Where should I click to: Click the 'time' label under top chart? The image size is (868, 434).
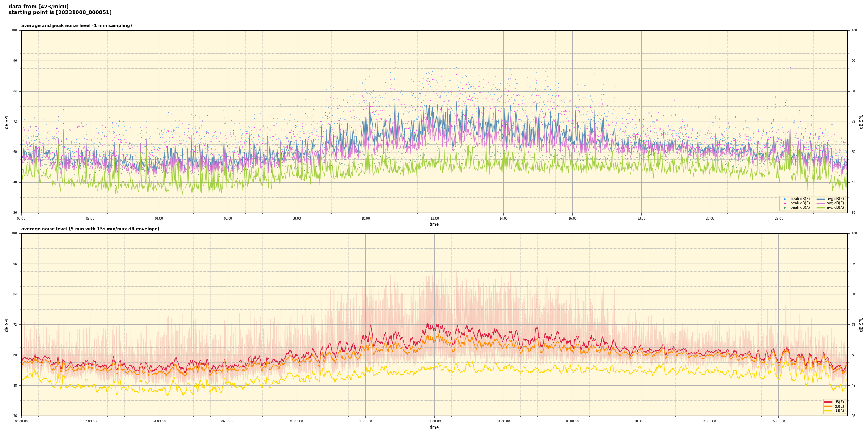click(434, 224)
